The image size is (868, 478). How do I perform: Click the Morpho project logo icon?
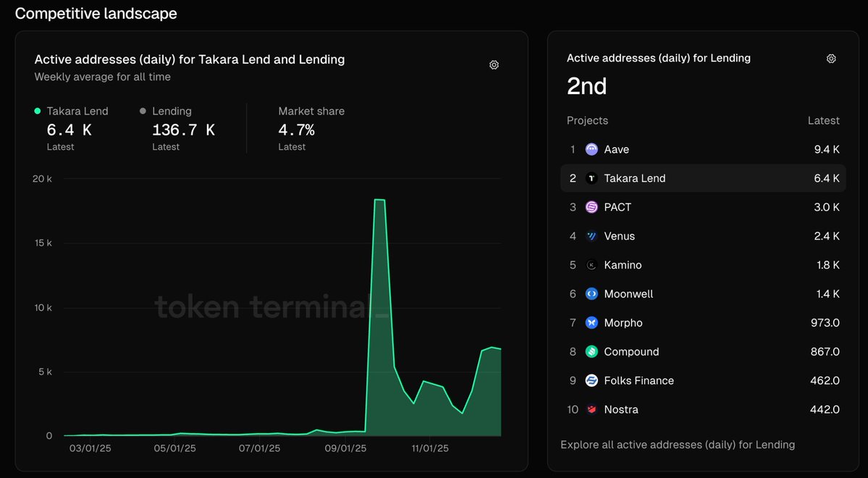[x=591, y=323]
